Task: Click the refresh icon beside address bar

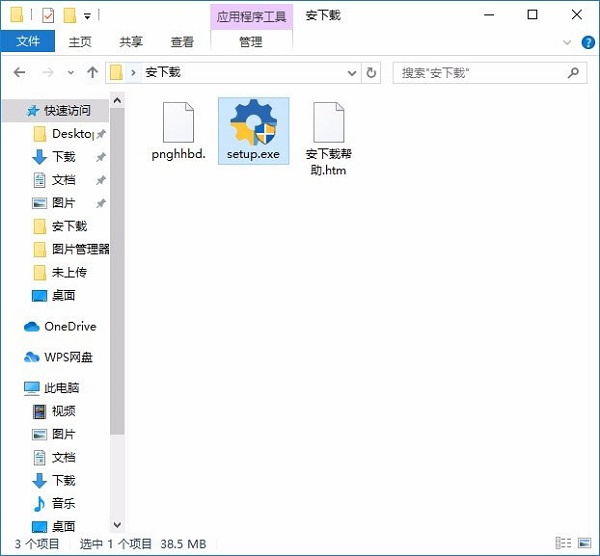Action: [x=373, y=73]
